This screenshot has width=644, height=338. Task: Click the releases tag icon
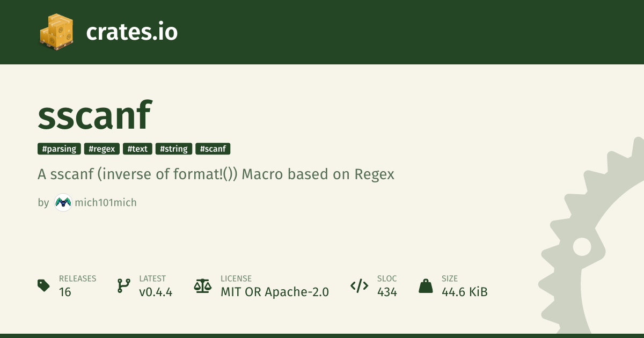tap(44, 285)
